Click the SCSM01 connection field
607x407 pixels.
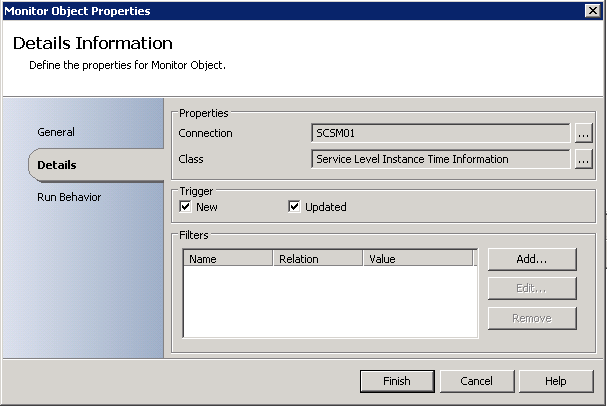[x=440, y=133]
